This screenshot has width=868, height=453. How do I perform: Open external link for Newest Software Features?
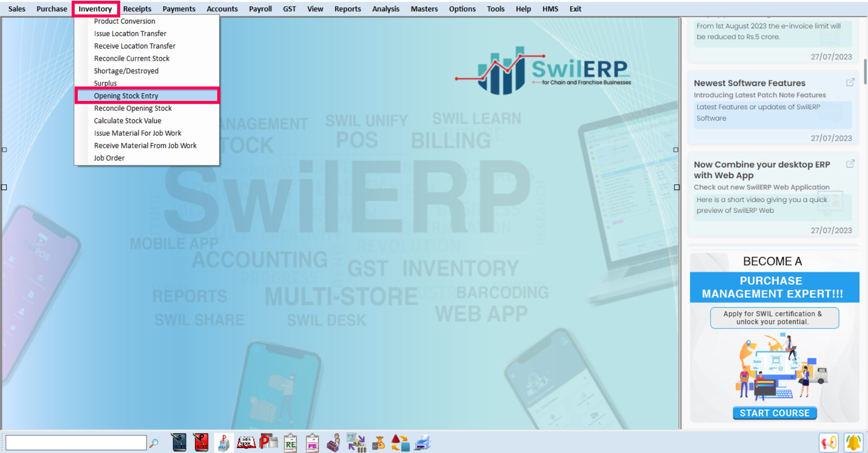coord(850,82)
